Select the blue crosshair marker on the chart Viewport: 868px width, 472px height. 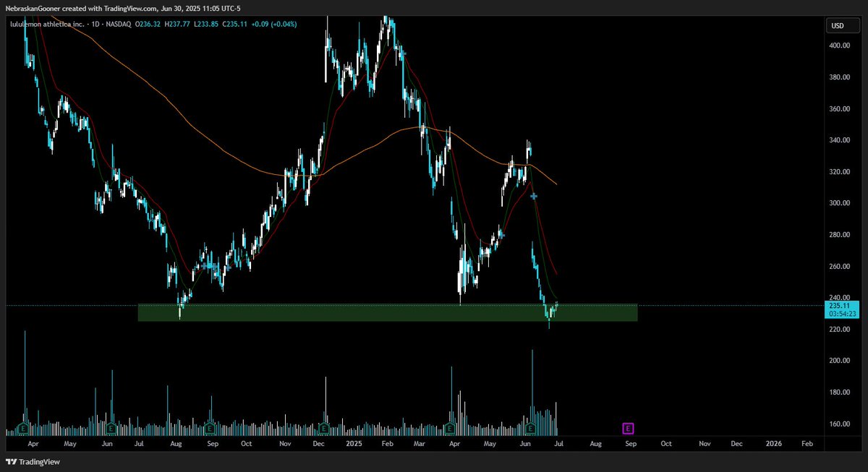(x=533, y=195)
